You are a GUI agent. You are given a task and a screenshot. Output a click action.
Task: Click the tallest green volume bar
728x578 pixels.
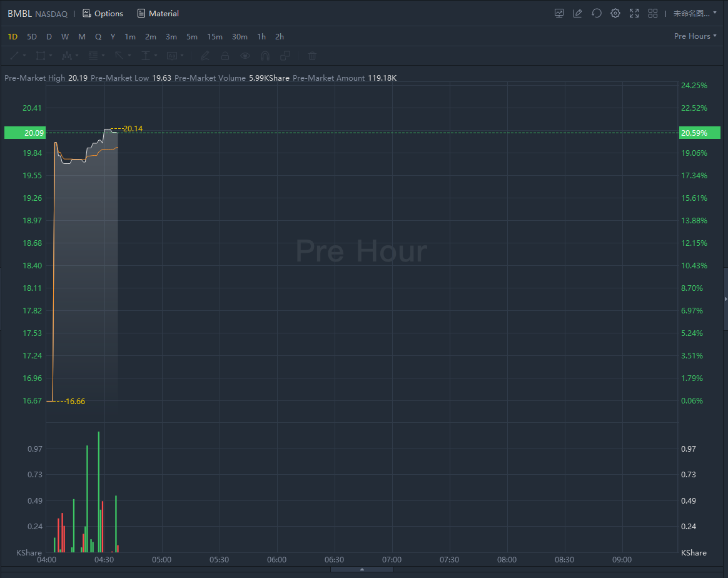(x=98, y=492)
